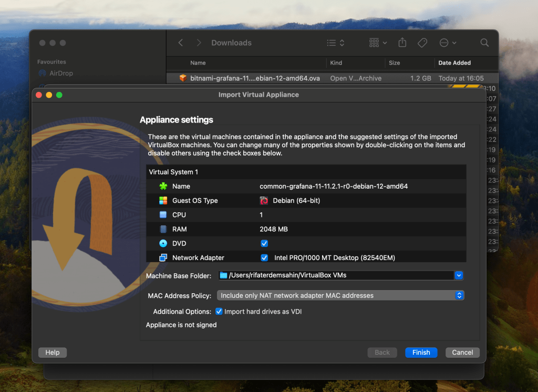Open MAC Address Policy dropdown

click(340, 295)
